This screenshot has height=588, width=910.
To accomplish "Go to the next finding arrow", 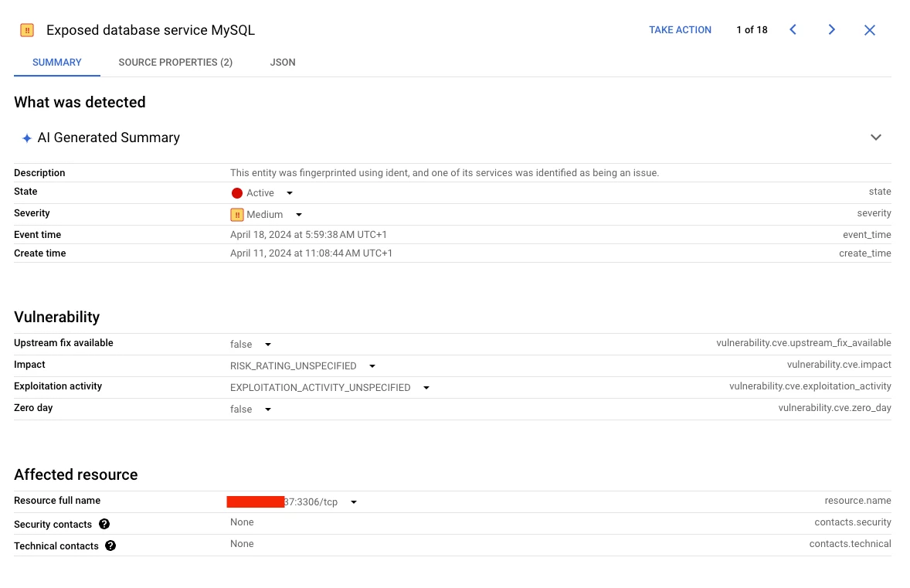I will [x=832, y=29].
